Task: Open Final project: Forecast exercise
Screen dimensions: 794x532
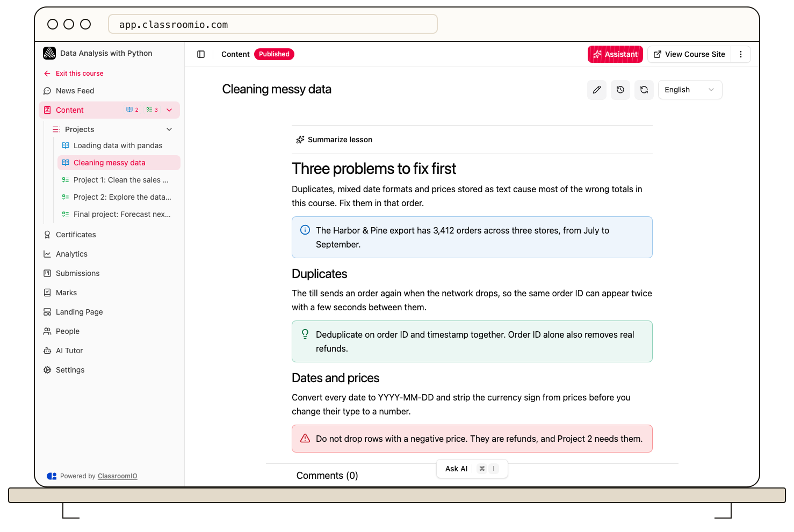Action: click(119, 214)
